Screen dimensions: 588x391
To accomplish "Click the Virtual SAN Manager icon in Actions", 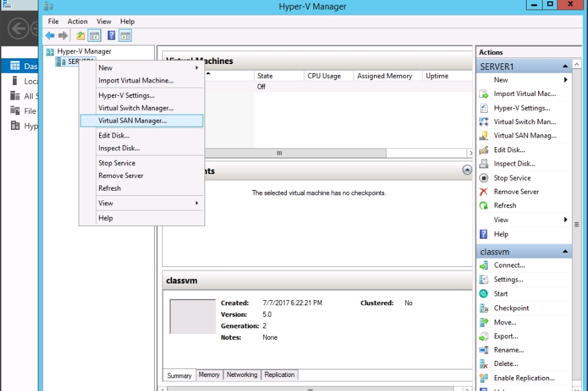I will pyautogui.click(x=484, y=136).
